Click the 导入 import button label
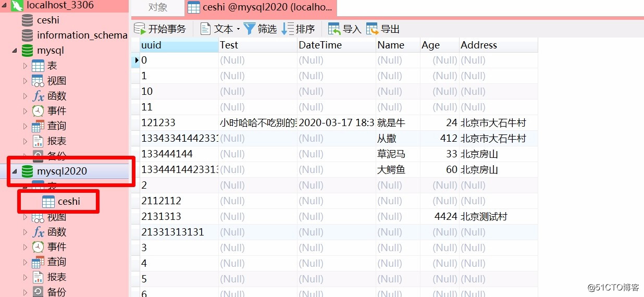 (352, 29)
